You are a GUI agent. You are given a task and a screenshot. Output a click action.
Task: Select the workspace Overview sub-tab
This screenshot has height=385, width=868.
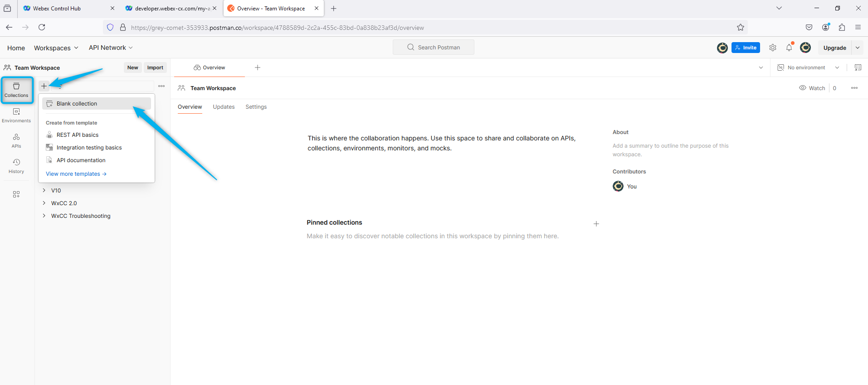click(190, 107)
